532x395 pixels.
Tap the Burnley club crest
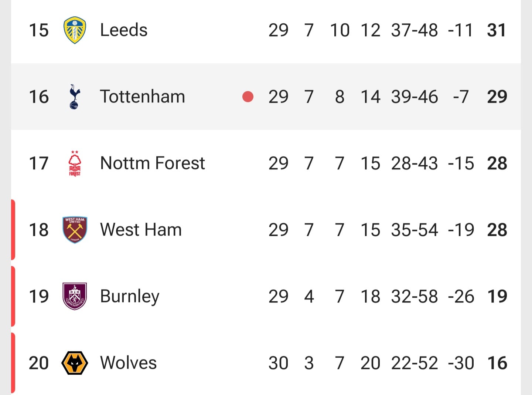75,296
